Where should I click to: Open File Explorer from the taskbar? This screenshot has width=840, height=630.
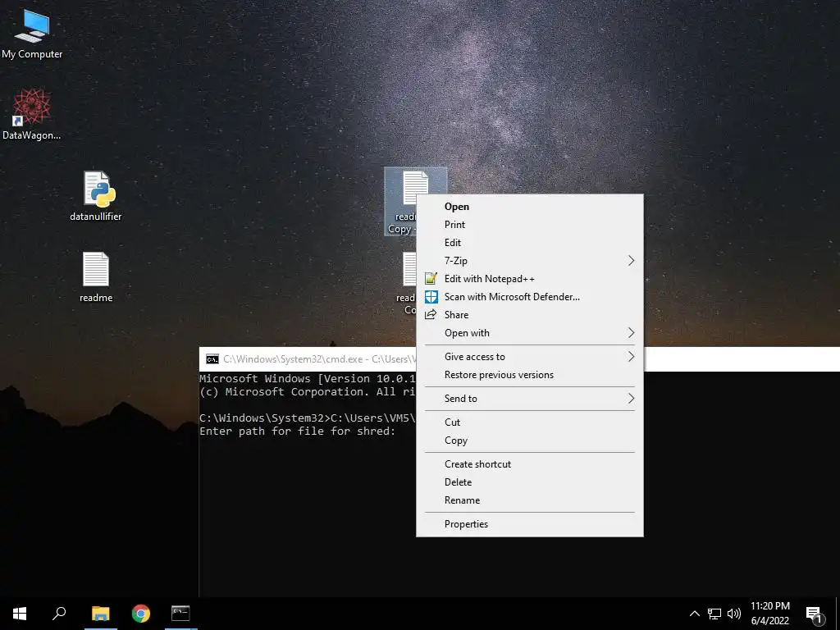[x=100, y=614]
